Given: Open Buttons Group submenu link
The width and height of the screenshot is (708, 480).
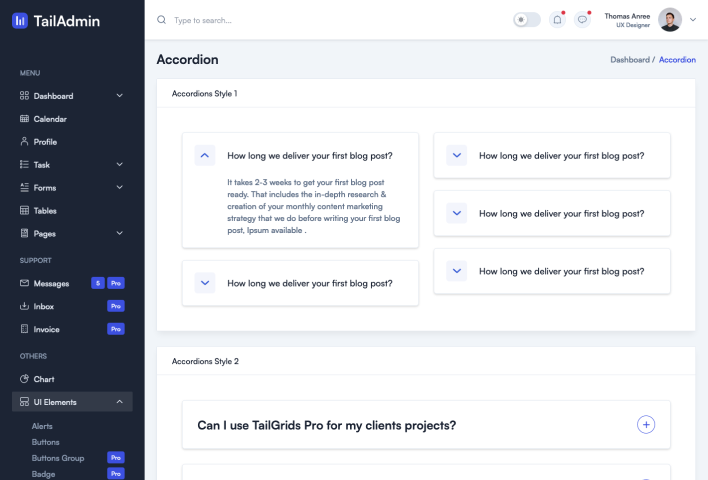Looking at the screenshot, I should coord(58,458).
